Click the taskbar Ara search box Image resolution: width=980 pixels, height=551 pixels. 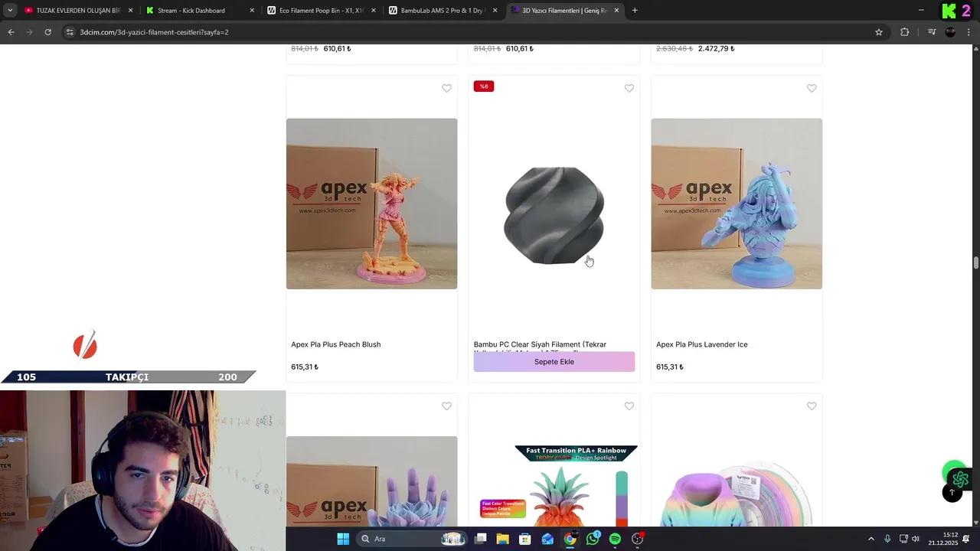click(x=412, y=539)
